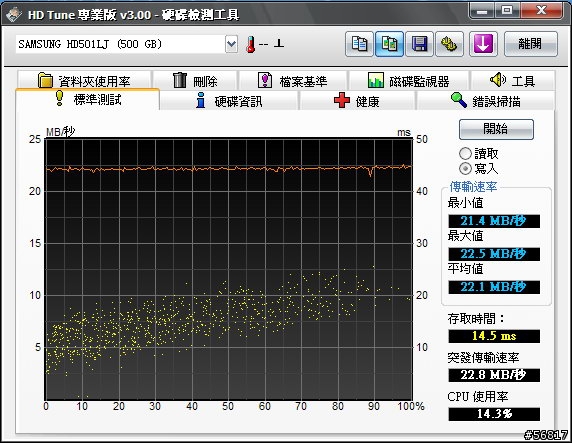Click the 最大值 label
Screen dimensions: 572x443
pyautogui.click(x=465, y=236)
